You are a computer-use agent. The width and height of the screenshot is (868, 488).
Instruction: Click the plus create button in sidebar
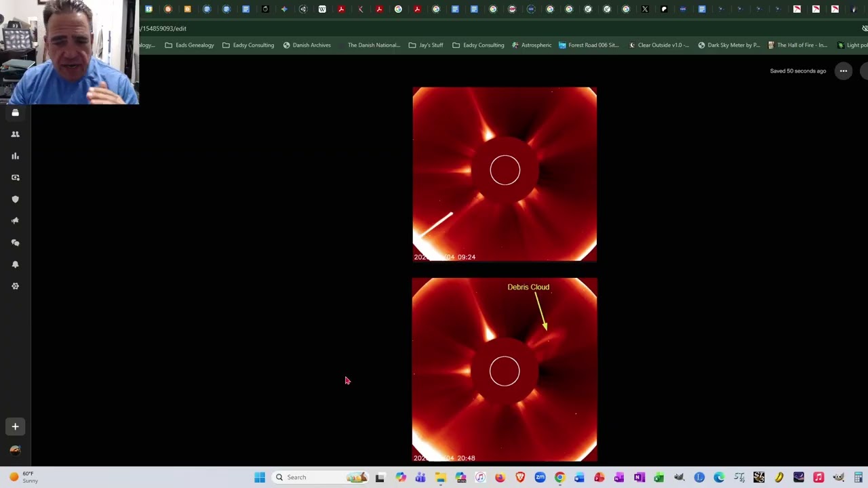[15, 426]
